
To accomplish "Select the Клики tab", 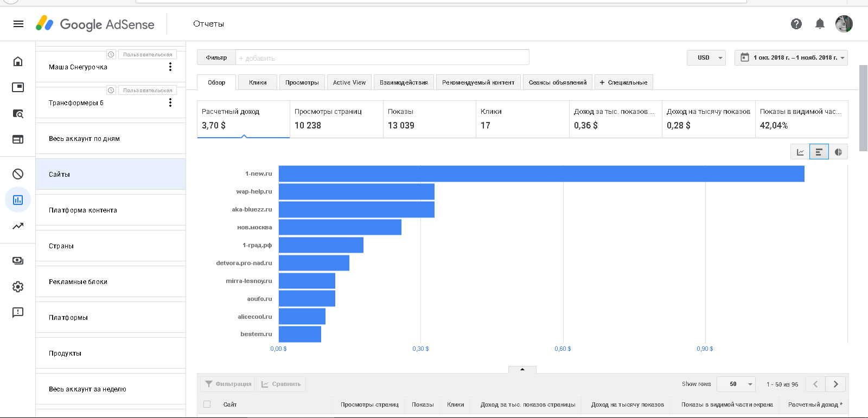I will [258, 82].
